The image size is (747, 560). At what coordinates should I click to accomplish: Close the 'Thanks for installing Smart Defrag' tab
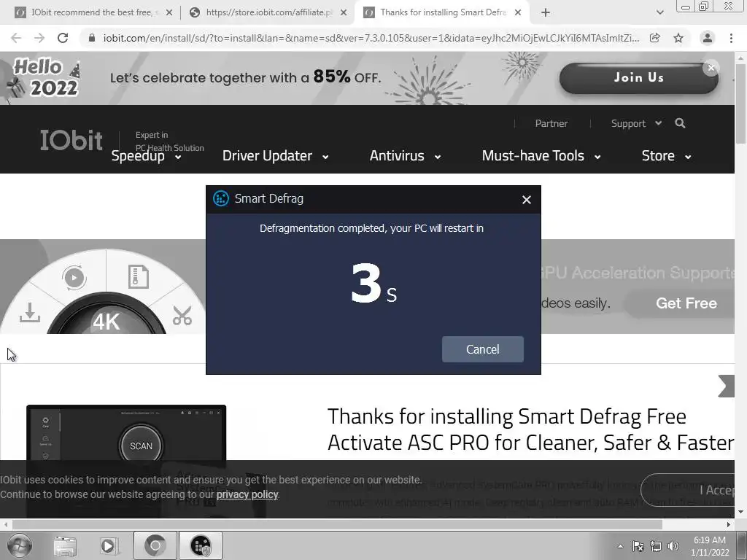(x=518, y=13)
